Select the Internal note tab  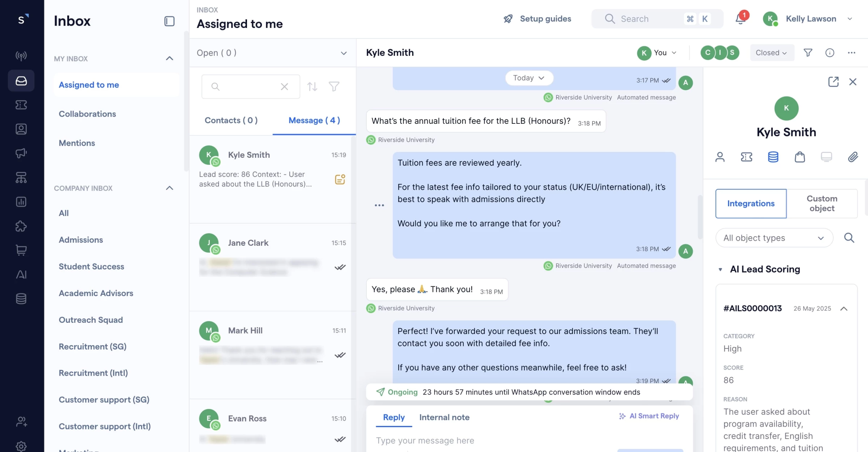tap(444, 417)
